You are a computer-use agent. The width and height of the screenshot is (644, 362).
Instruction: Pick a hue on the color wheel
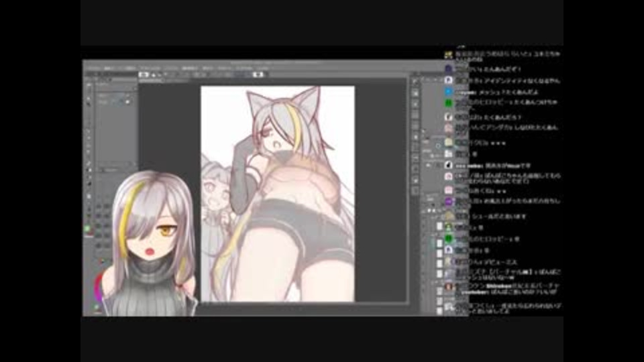[x=99, y=288]
